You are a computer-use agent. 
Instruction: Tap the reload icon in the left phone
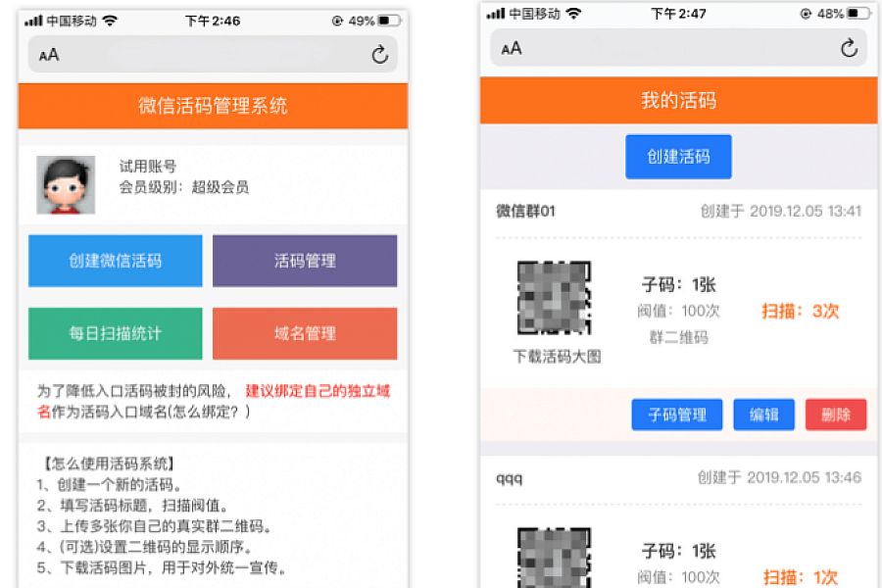point(379,54)
